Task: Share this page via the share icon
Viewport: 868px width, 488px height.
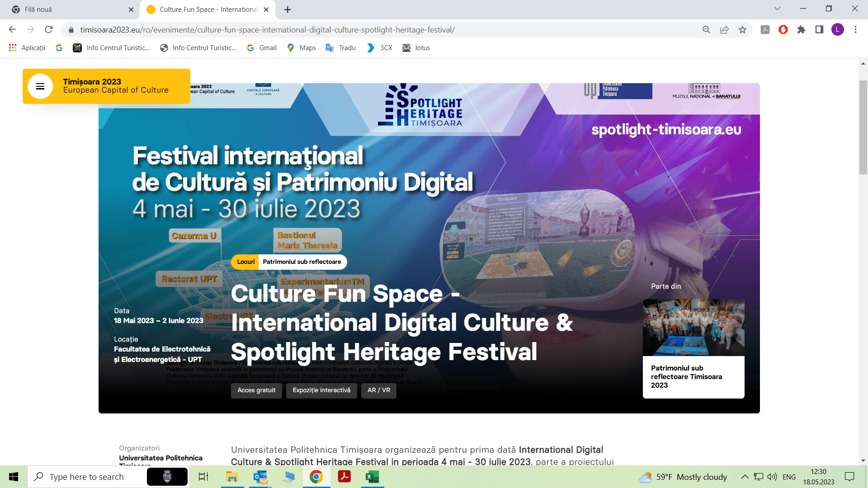Action: [724, 30]
